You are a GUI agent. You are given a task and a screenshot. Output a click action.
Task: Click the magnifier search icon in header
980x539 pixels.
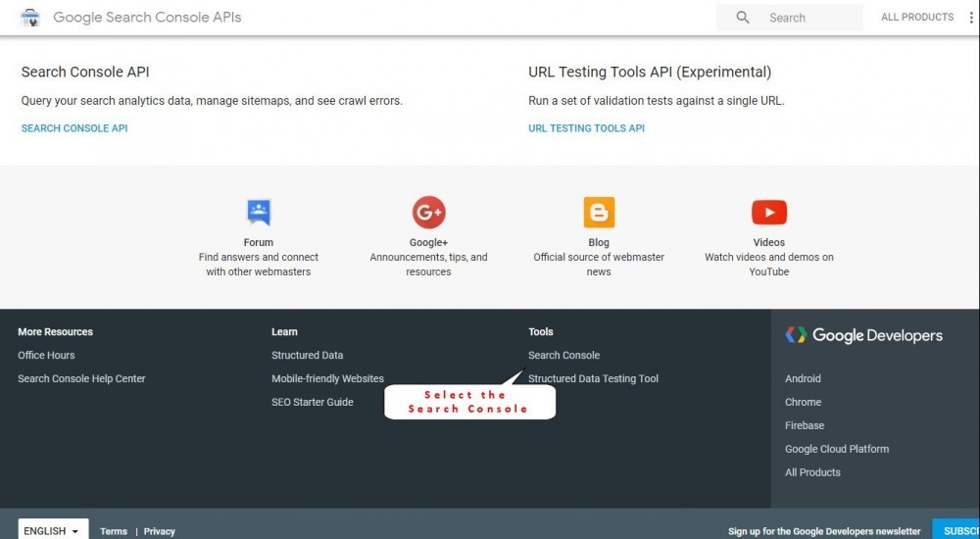tap(743, 18)
